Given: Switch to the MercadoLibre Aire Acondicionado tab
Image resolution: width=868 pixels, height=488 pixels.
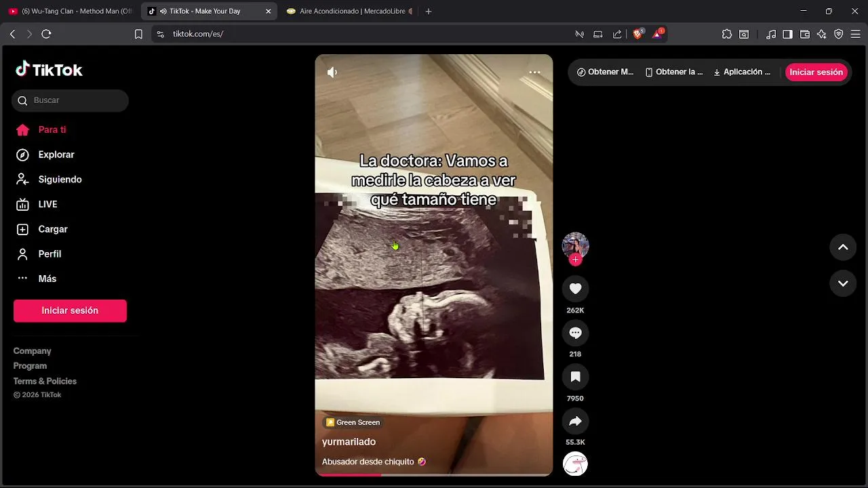Looking at the screenshot, I should pyautogui.click(x=349, y=11).
